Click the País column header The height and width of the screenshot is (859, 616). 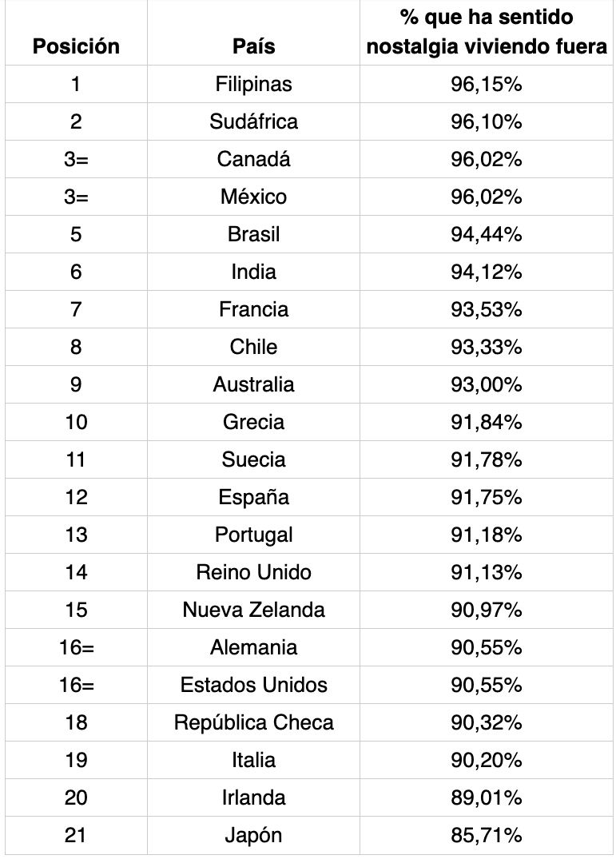pos(253,46)
